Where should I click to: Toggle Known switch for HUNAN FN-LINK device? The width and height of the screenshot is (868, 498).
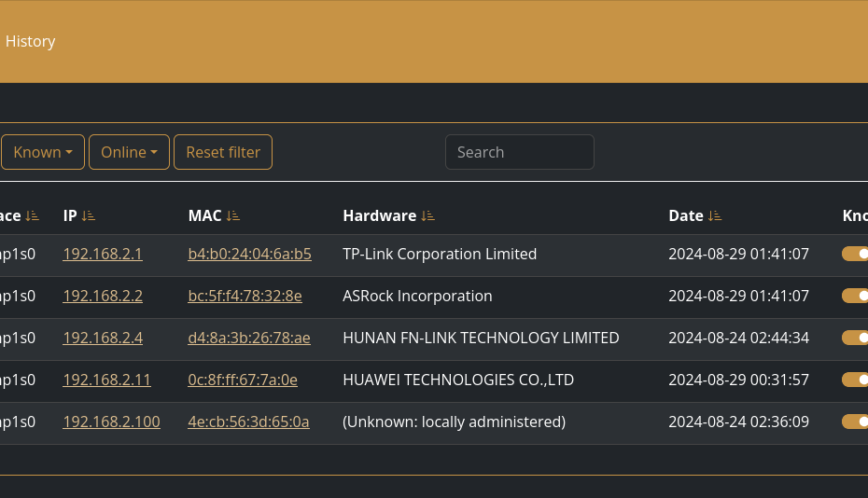click(856, 338)
